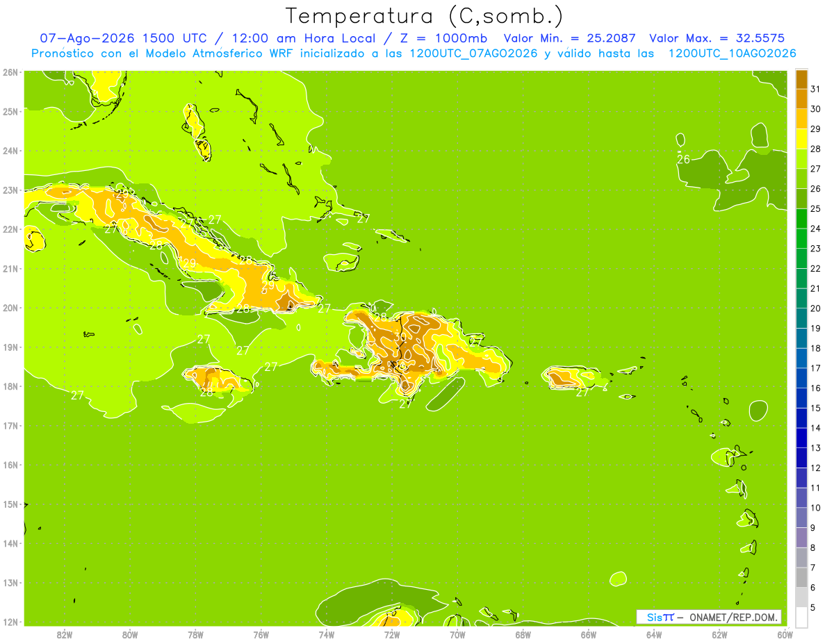This screenshot has height=644, width=834.
Task: Click the lime legend swatch between 27 and 28
Action: (x=802, y=159)
